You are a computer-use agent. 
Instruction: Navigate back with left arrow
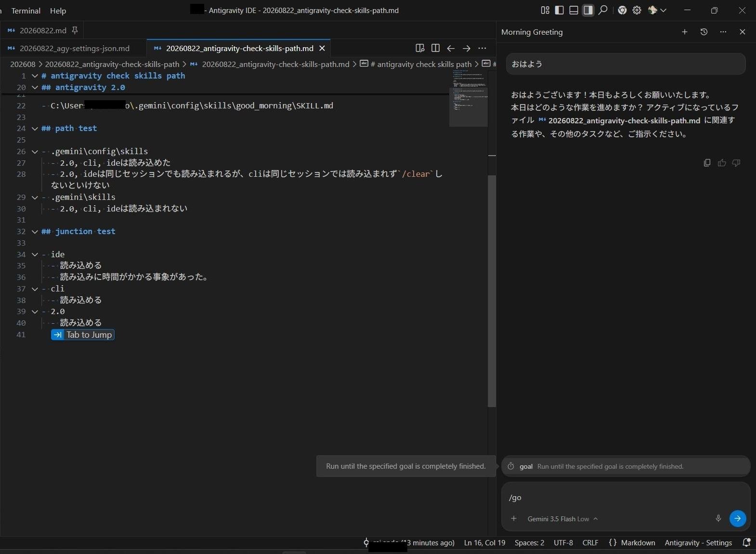[x=451, y=48]
